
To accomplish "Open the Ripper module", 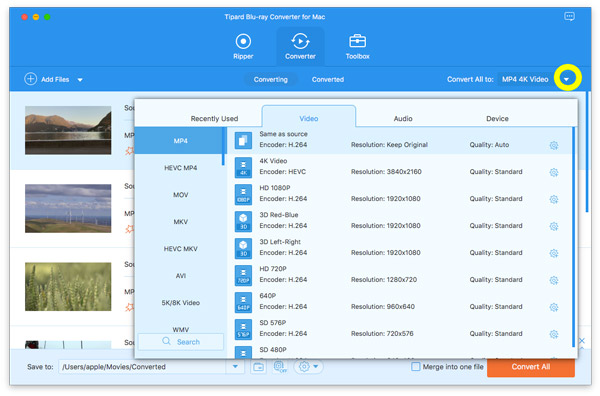I will pyautogui.click(x=243, y=47).
